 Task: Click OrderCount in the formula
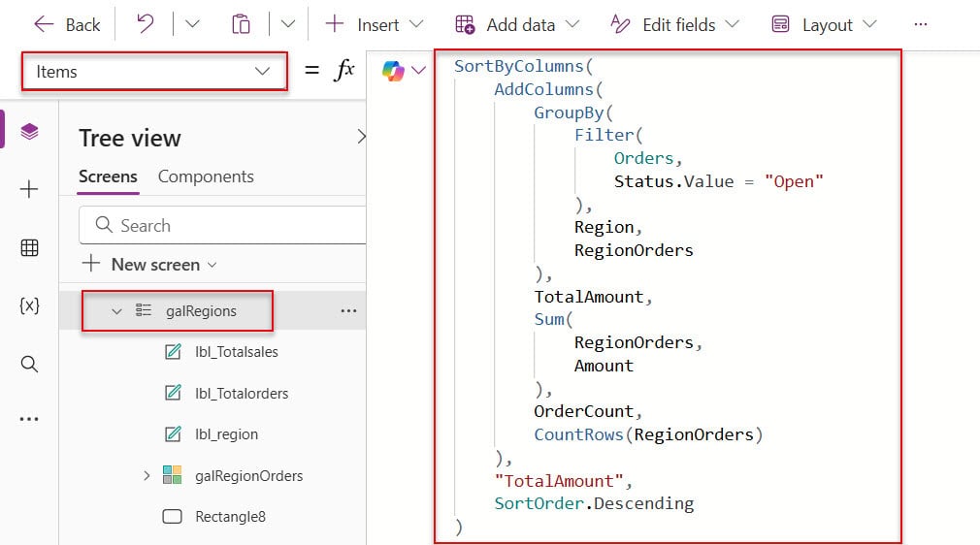[x=584, y=411]
